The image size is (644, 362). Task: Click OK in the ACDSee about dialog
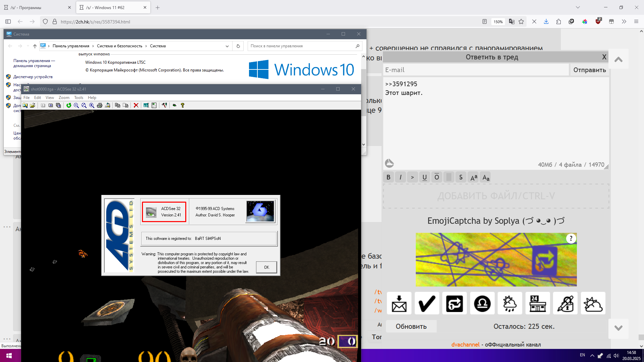pos(266,267)
